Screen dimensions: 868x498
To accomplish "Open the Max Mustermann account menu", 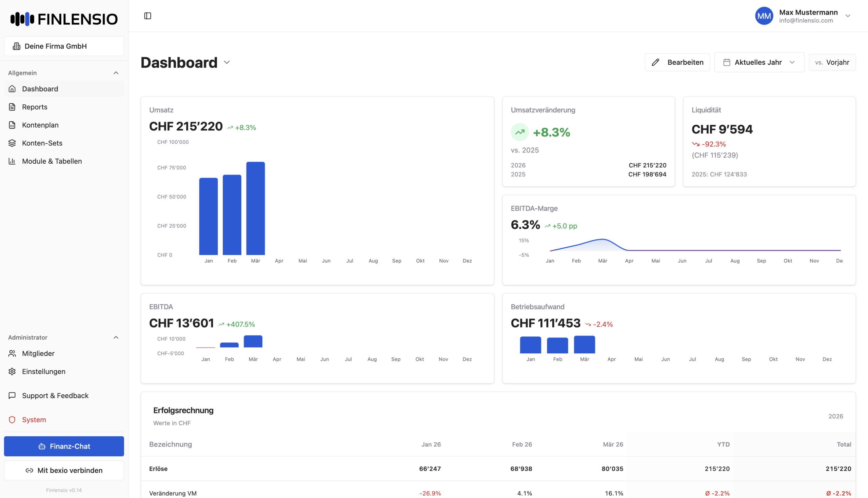I will (x=847, y=16).
